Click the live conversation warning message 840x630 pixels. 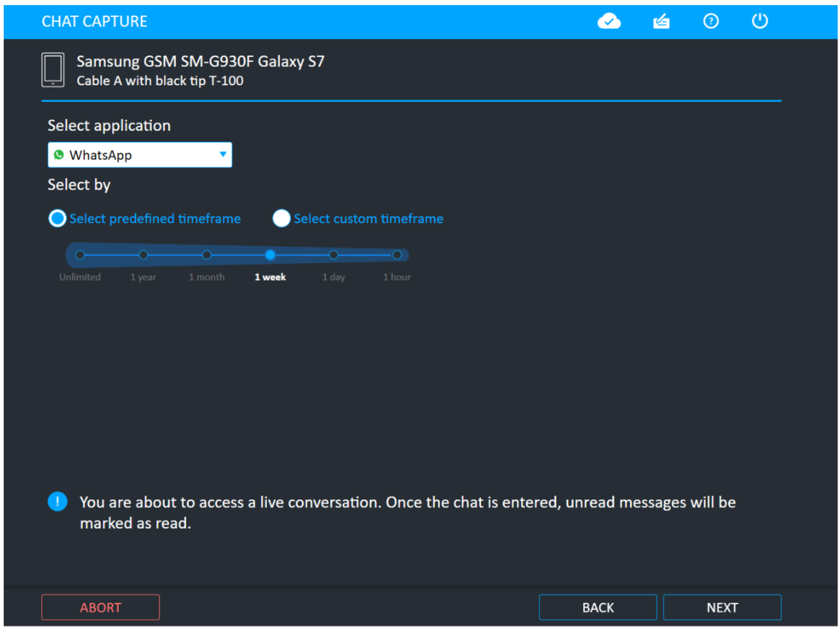click(x=408, y=512)
